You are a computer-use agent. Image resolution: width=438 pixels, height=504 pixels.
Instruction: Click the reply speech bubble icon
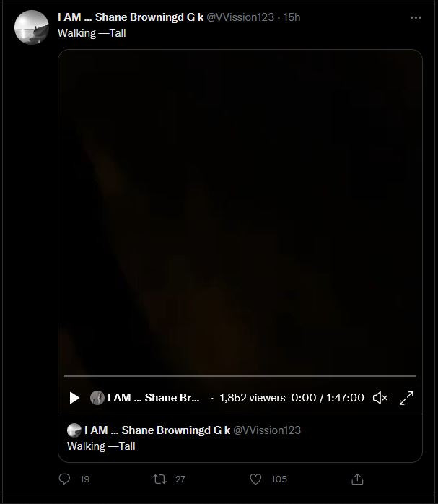(x=64, y=479)
